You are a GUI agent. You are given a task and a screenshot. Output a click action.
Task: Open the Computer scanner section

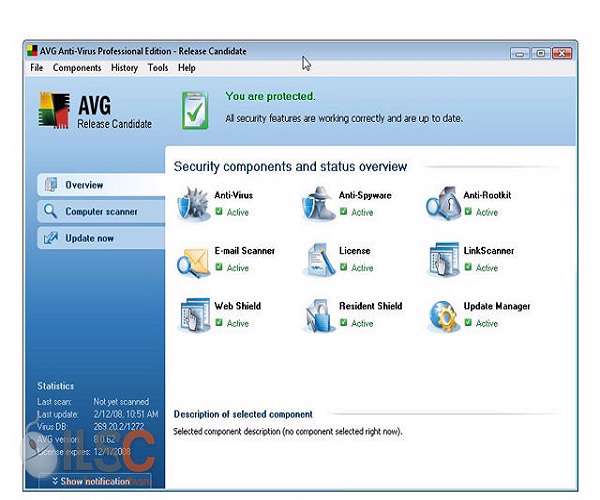click(101, 211)
